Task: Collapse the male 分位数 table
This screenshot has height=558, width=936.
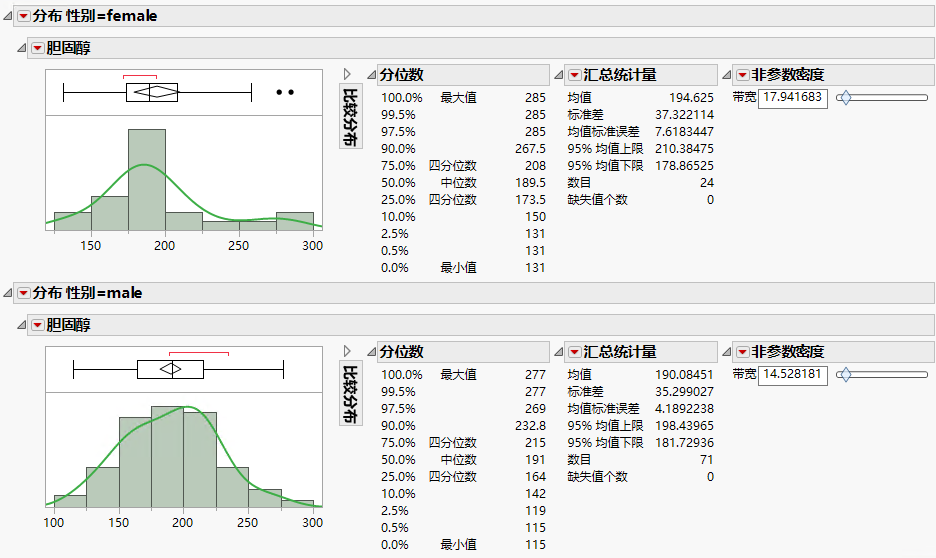Action: tap(371, 352)
